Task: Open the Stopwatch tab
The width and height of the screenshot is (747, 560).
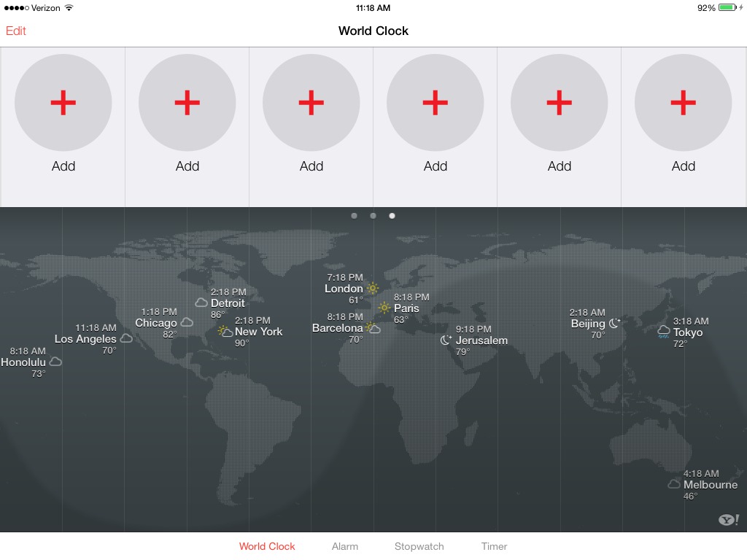Action: (x=419, y=546)
